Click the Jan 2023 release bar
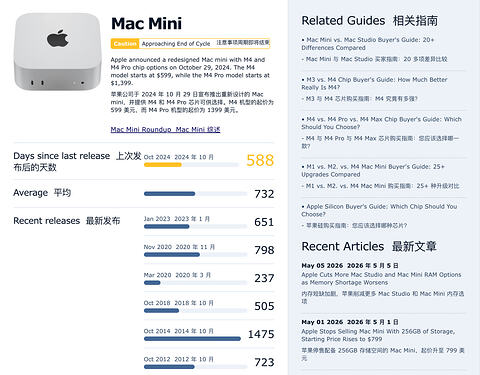The image size is (480, 375). click(x=195, y=227)
